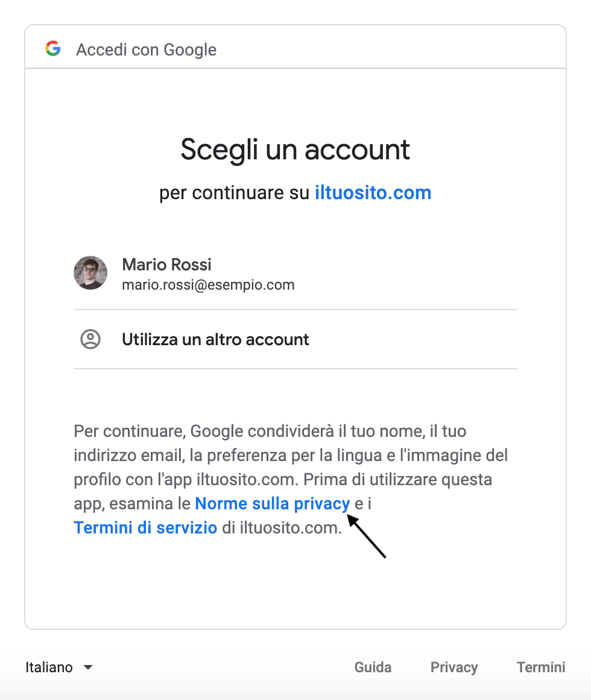This screenshot has width=591, height=700.
Task: Click the language dropdown arrow
Action: tap(88, 667)
